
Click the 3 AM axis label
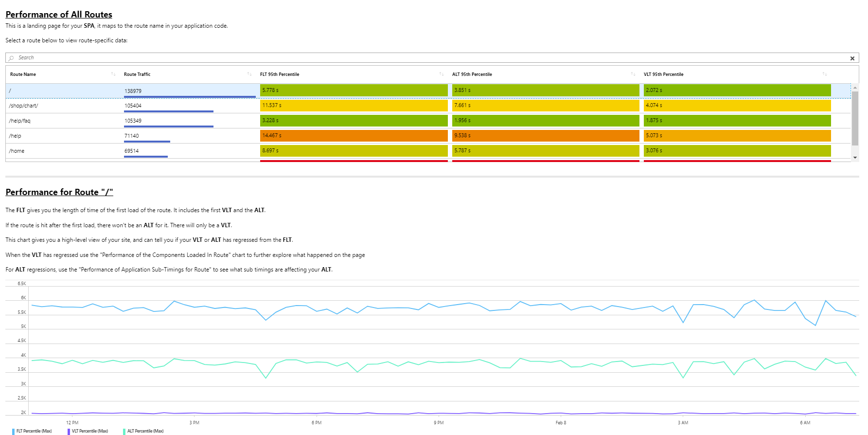pos(683,423)
